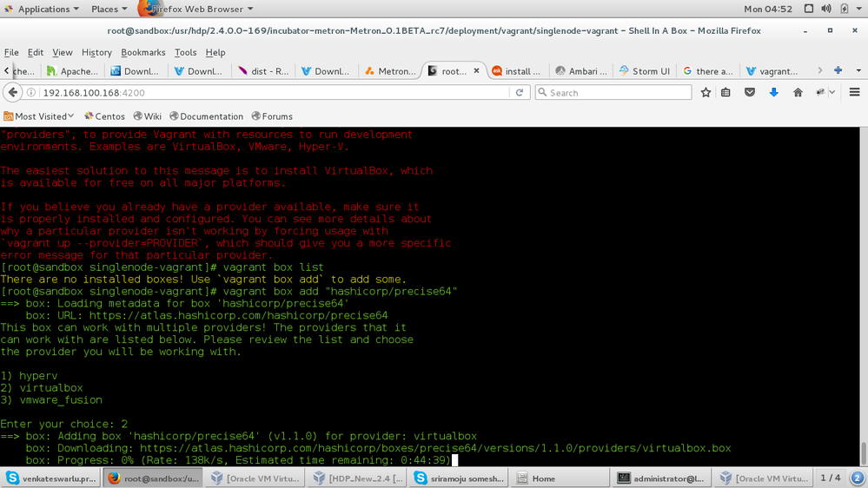Open administrator@l... terminal taskbar item
The height and width of the screenshot is (488, 868).
(x=661, y=478)
